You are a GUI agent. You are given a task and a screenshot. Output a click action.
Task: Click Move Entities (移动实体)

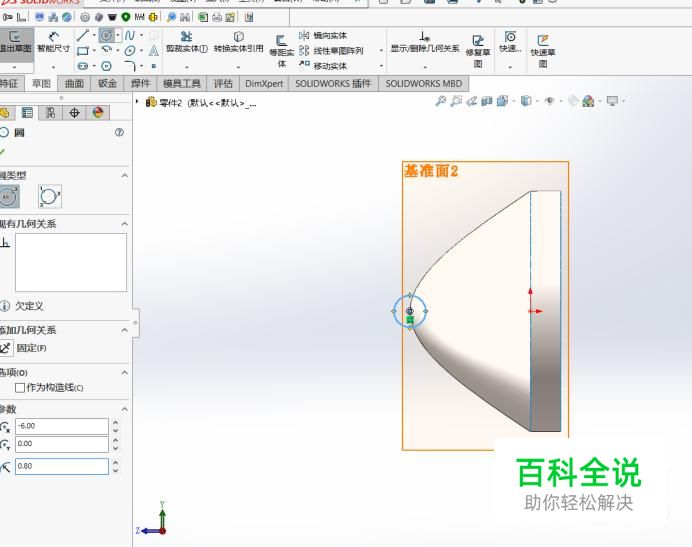click(323, 66)
